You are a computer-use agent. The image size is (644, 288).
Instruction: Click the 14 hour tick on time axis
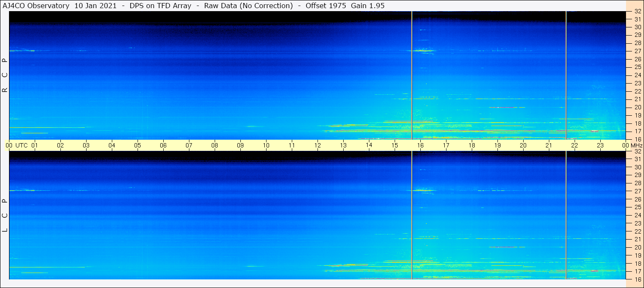(369, 145)
